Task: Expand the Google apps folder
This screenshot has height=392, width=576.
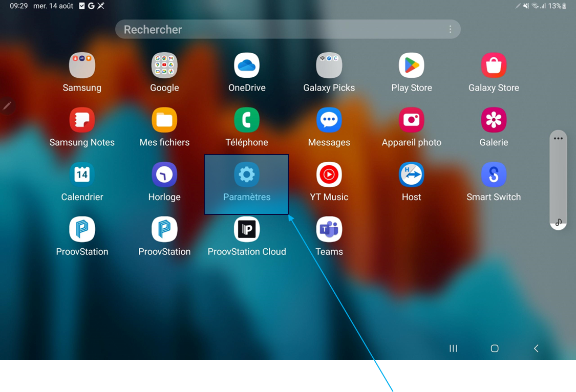Action: 164,66
